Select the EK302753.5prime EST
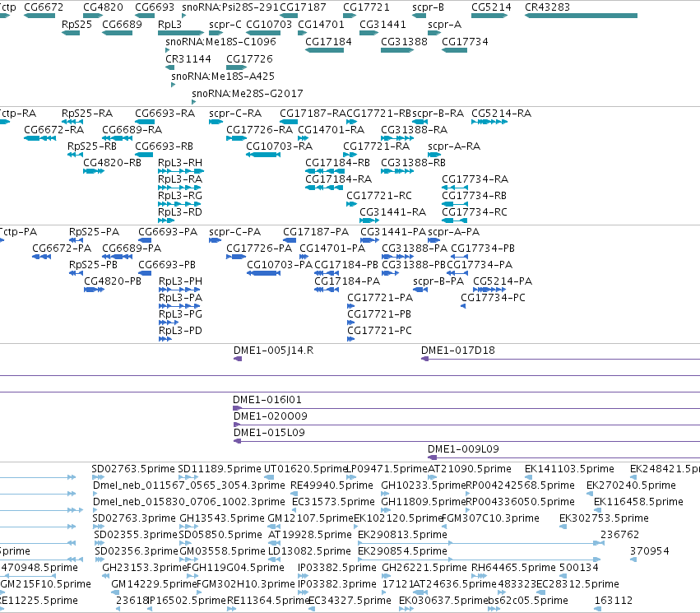Viewport: 700px width, 613px height. click(563, 527)
